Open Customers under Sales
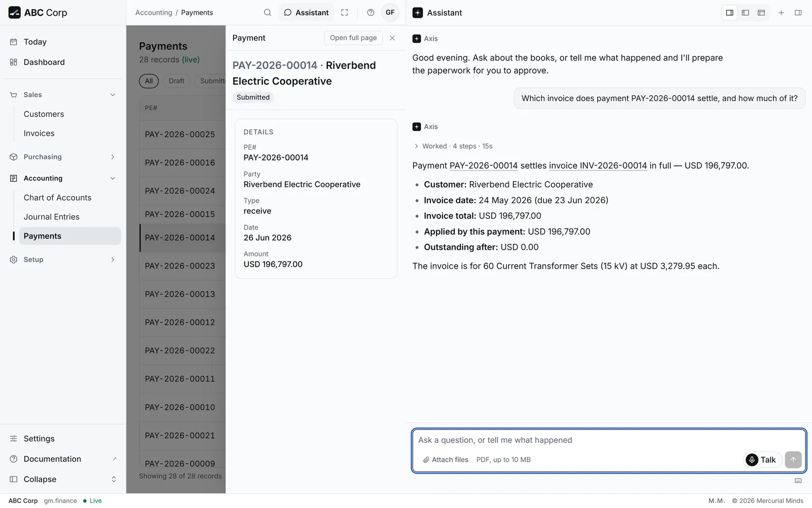 pos(70,114)
